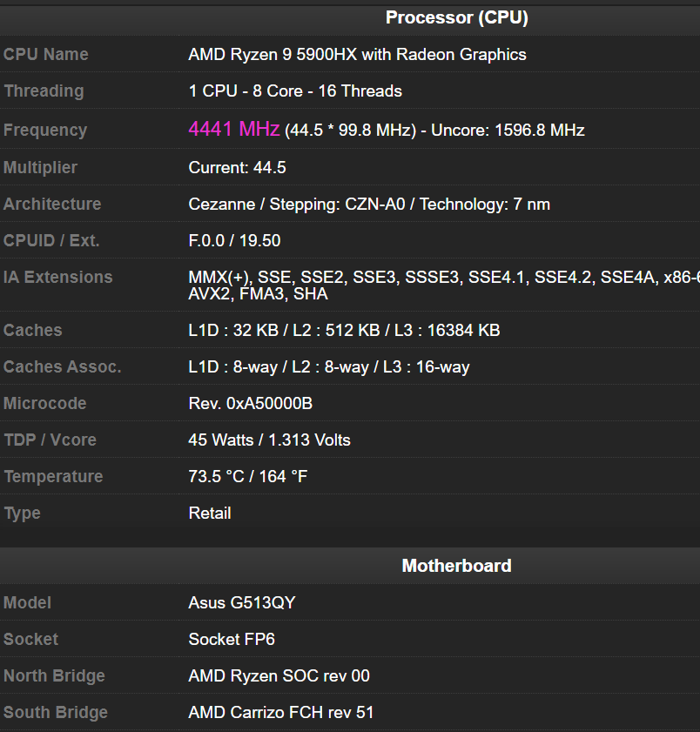Screen dimensions: 700x732
Task: Select the Asus G513QY model value
Action: point(242,602)
